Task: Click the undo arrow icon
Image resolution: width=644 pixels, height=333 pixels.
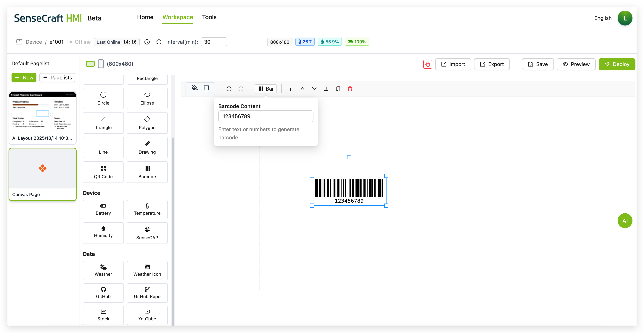Action: pos(229,89)
